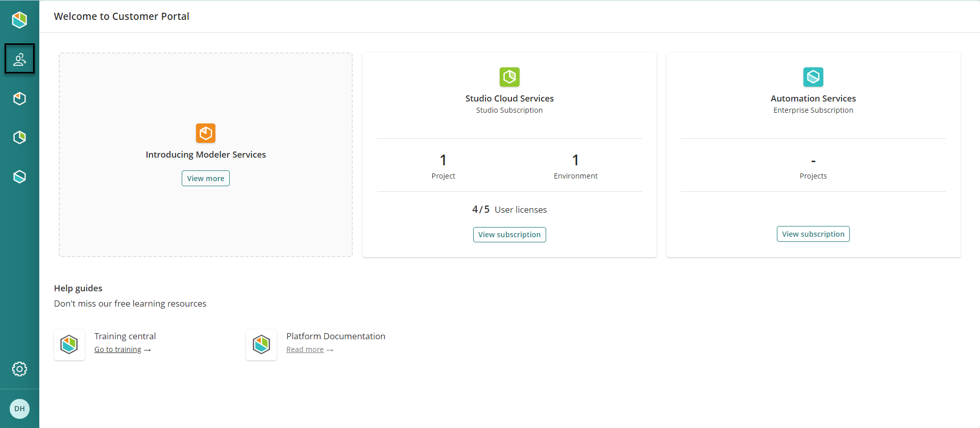The image size is (980, 428).
Task: Click the Automation Services title
Action: pyautogui.click(x=813, y=98)
